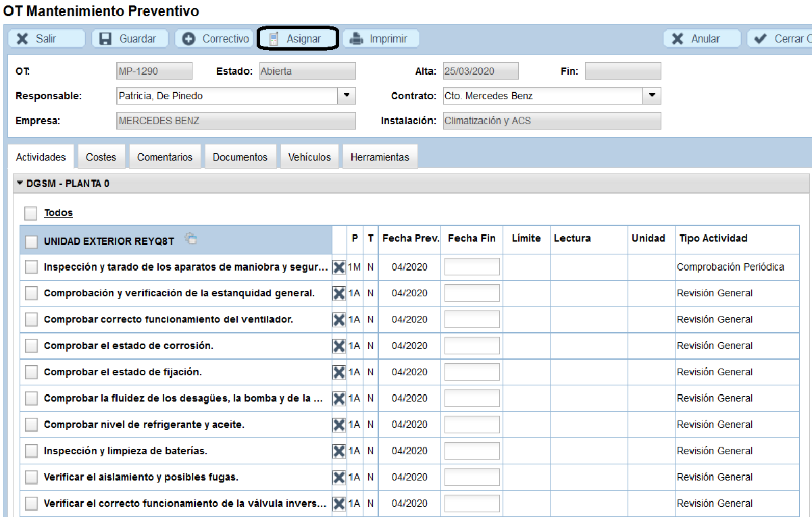Image resolution: width=812 pixels, height=517 pixels.
Task: Tick checkbox for 'Comprobar correcto funcionamiento del ventilador'
Action: click(31, 319)
